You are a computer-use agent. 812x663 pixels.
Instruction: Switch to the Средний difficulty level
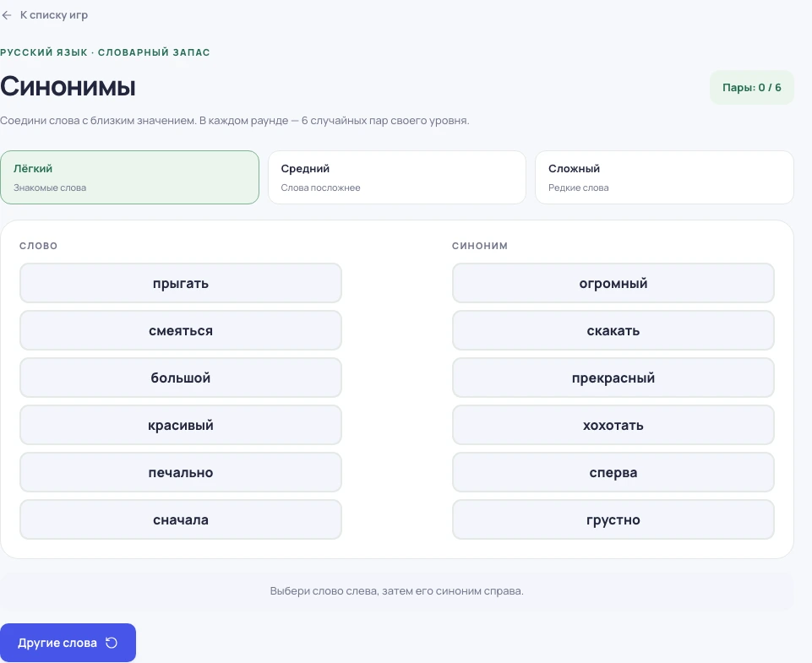point(396,177)
